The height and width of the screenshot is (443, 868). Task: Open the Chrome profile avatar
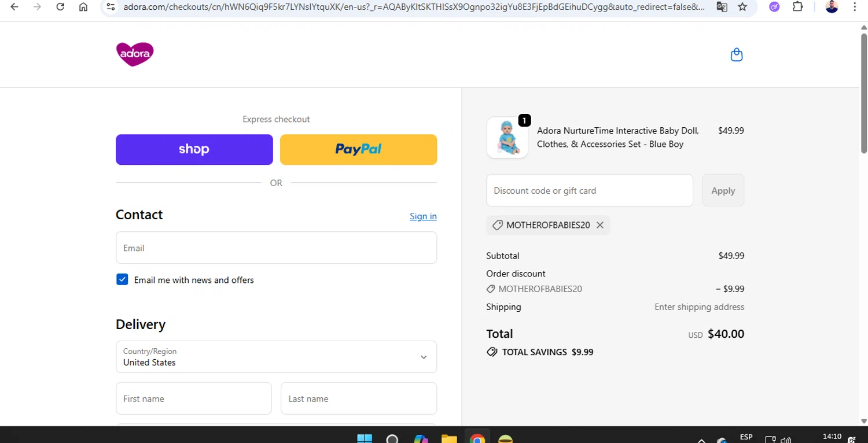pyautogui.click(x=832, y=7)
